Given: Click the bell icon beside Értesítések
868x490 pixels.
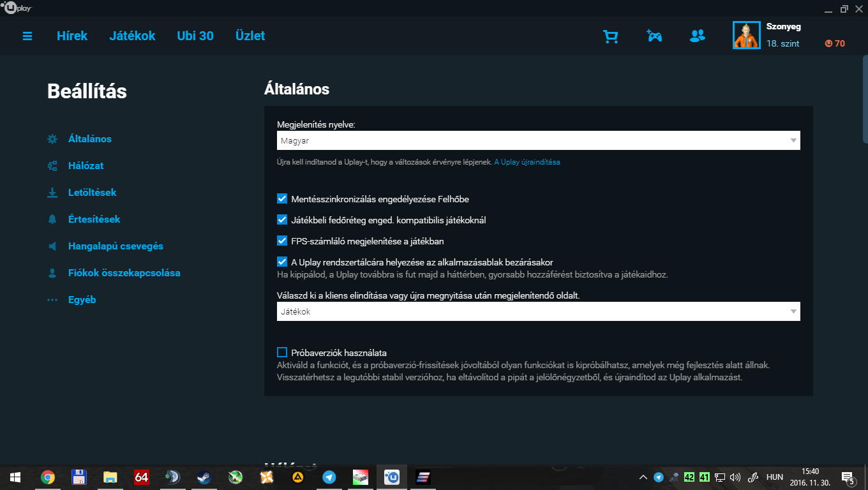Looking at the screenshot, I should [x=52, y=219].
